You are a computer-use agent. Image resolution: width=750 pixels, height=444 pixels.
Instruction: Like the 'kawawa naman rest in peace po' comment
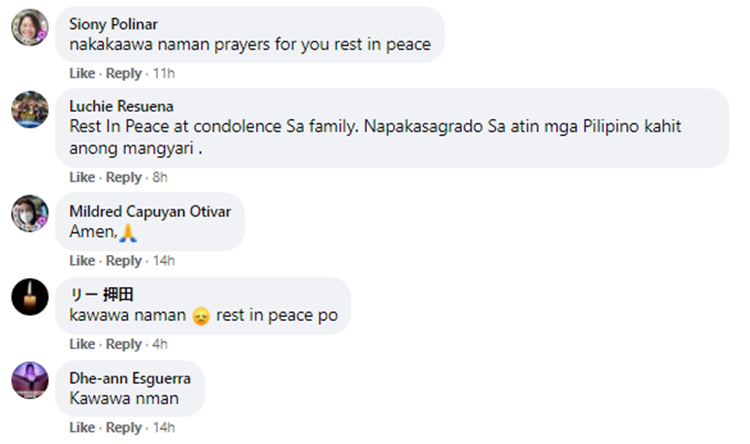point(82,344)
